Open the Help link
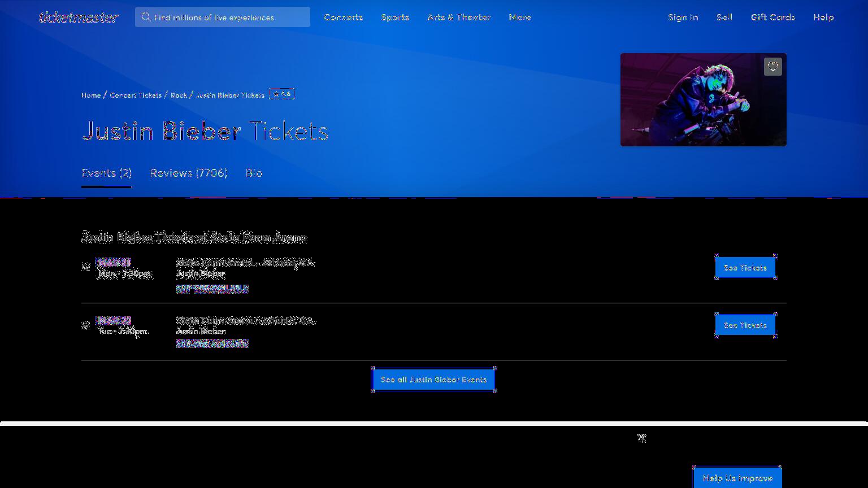Screen dimensions: 868x488 click(824, 18)
